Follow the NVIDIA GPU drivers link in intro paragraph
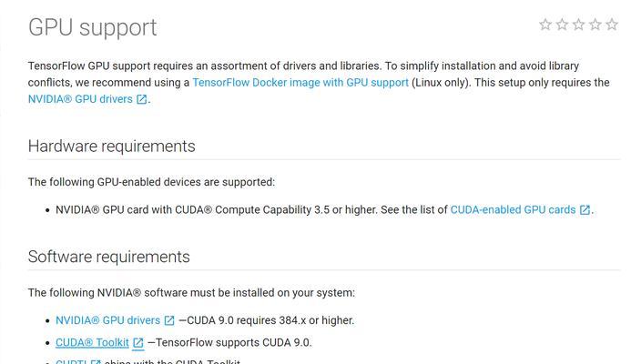Image resolution: width=631 pixels, height=364 pixels. (x=80, y=99)
